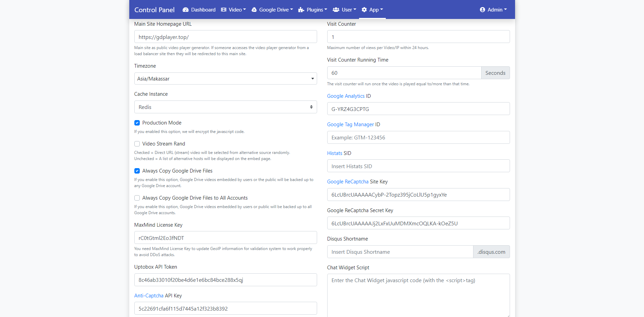Click the .disqus.com suffix label

491,252
